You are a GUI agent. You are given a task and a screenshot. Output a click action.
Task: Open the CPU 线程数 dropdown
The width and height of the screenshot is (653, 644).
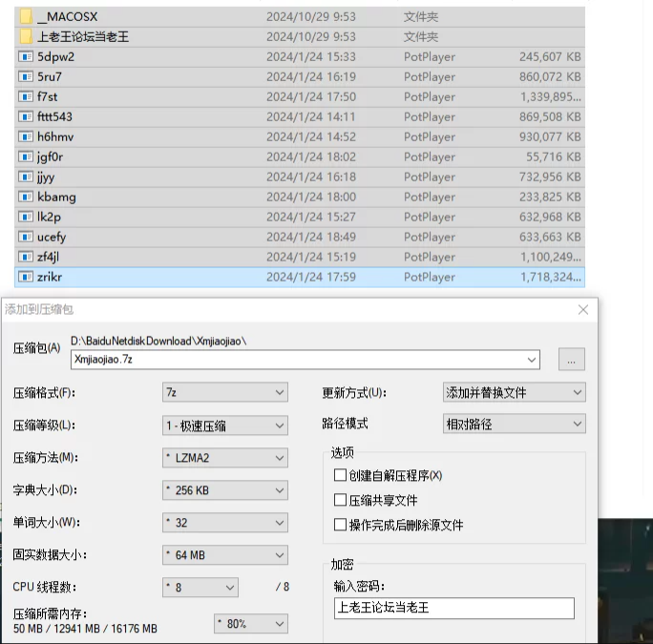pos(200,588)
